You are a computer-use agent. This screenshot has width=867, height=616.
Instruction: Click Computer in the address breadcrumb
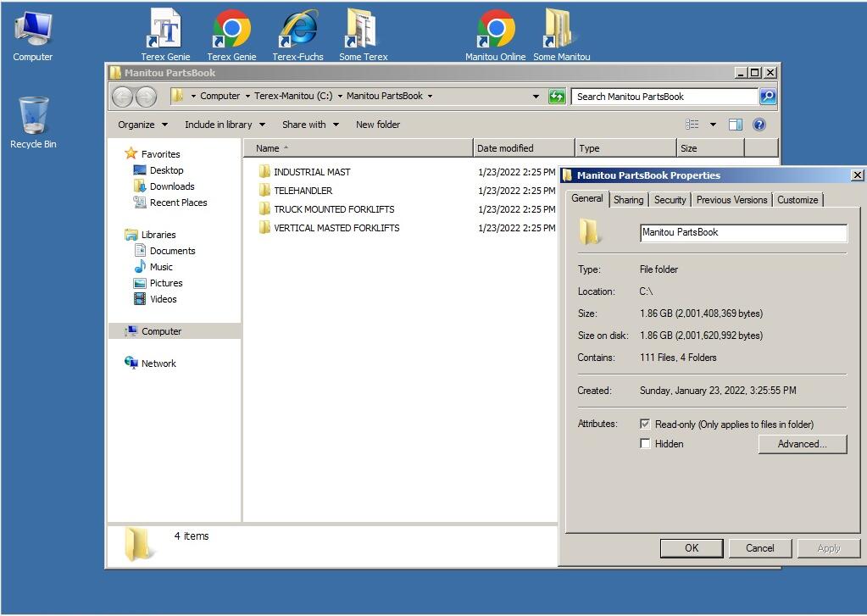tap(220, 96)
